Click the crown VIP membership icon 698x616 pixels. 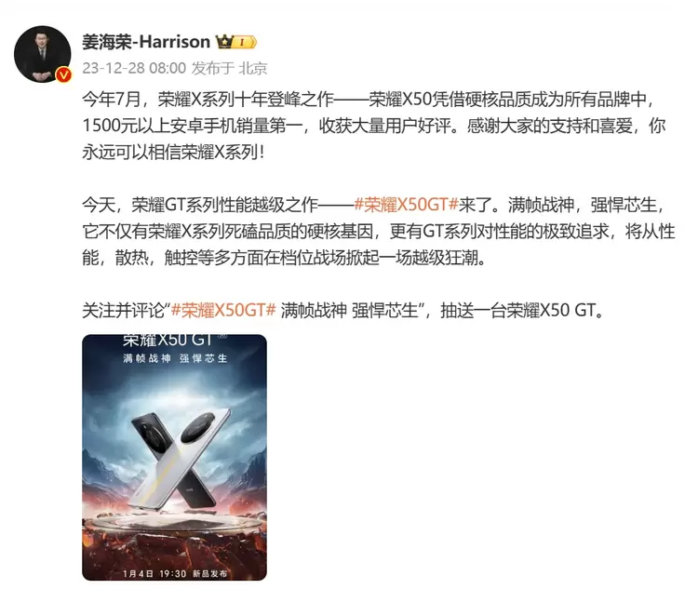tap(224, 42)
